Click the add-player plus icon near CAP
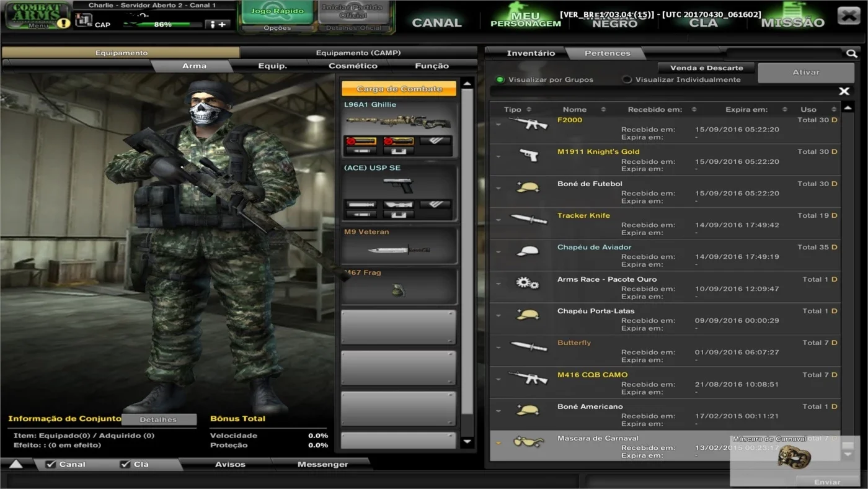The image size is (868, 489). (218, 24)
